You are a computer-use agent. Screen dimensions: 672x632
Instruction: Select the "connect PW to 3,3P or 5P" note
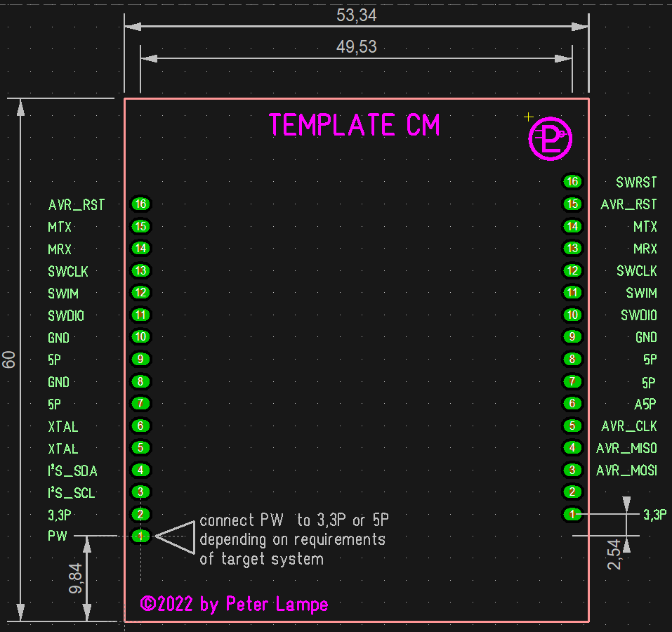[x=294, y=521]
